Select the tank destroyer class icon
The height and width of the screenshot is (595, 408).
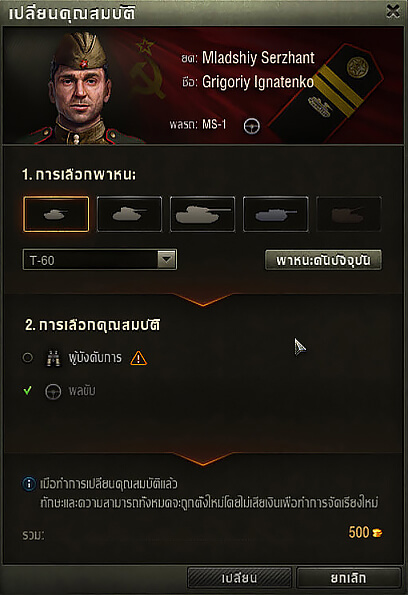click(x=276, y=214)
